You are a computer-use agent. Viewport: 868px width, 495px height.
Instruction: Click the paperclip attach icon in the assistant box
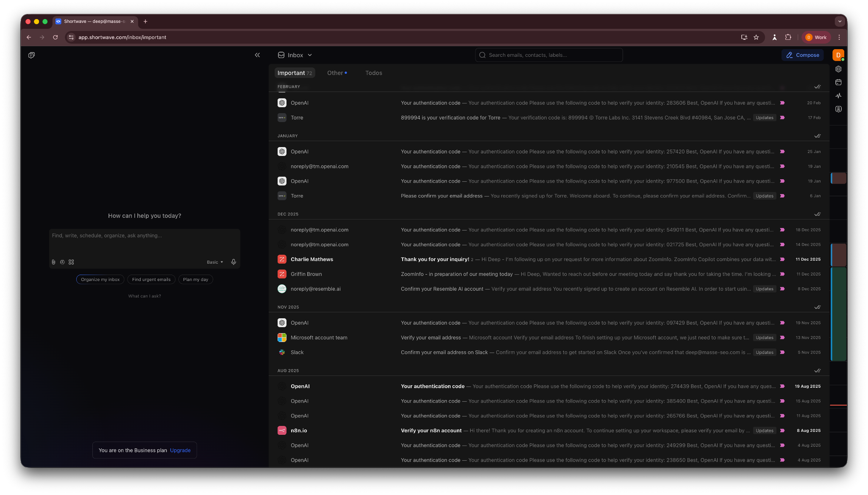53,262
